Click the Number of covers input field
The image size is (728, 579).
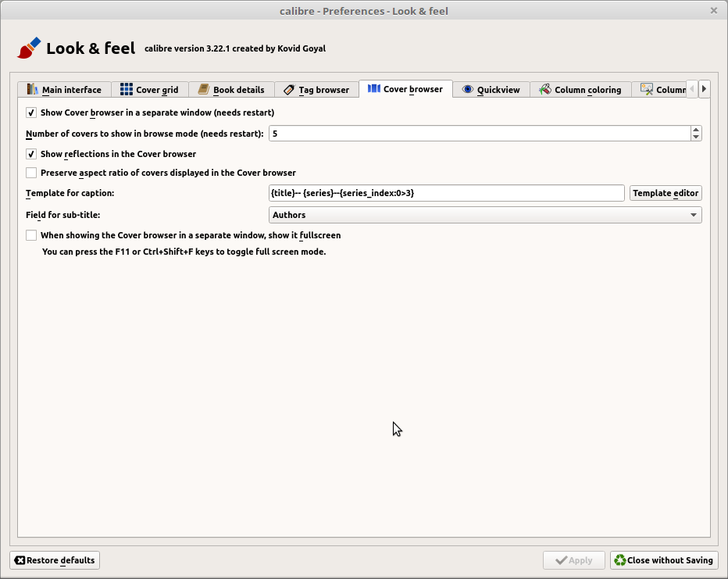click(480, 134)
